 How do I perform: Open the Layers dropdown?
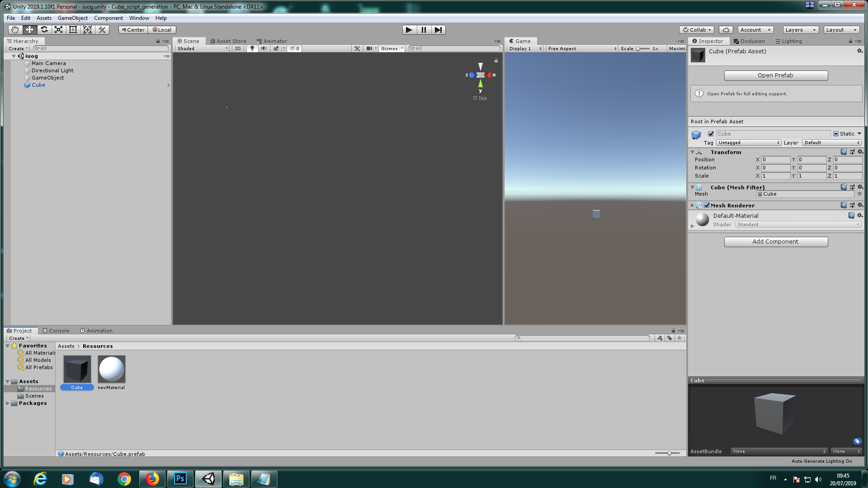[801, 30]
